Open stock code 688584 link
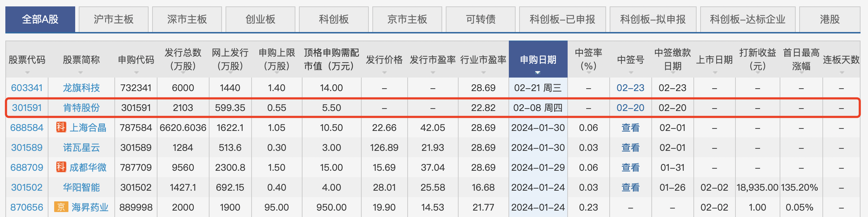The image size is (868, 217). [27, 128]
